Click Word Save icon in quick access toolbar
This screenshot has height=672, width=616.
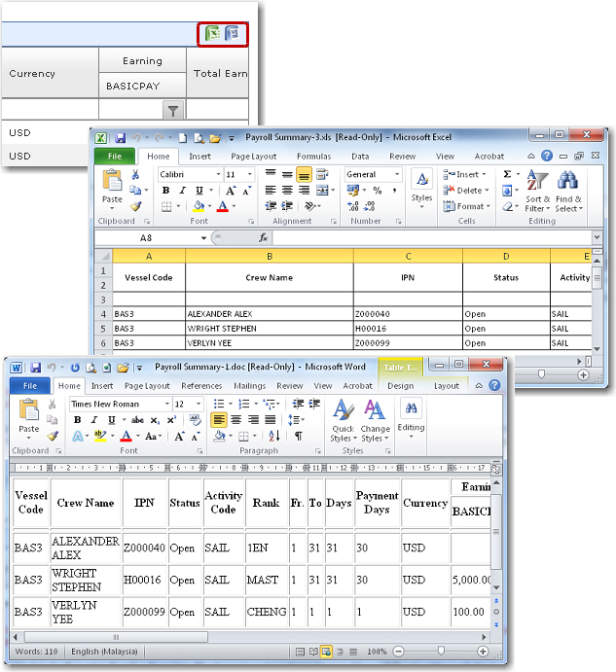tap(36, 368)
